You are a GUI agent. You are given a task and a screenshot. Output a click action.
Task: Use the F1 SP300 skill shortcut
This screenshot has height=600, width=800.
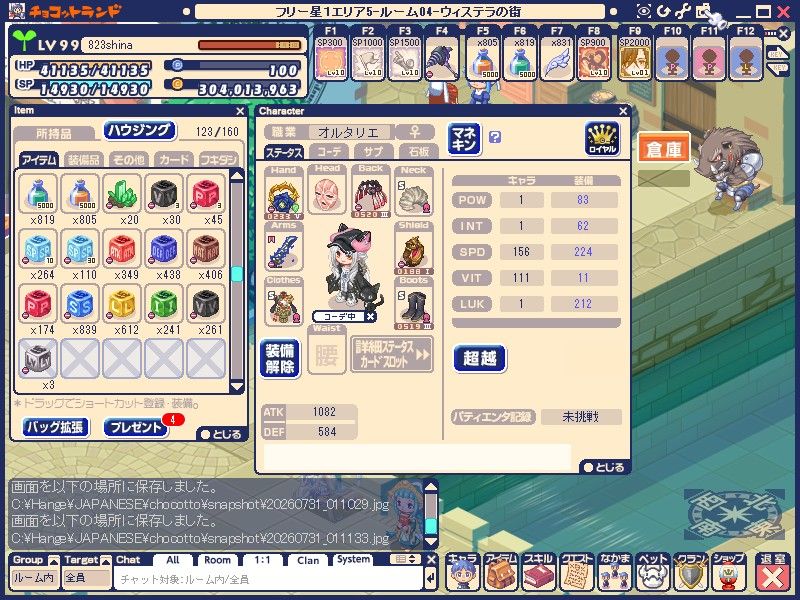tap(330, 58)
